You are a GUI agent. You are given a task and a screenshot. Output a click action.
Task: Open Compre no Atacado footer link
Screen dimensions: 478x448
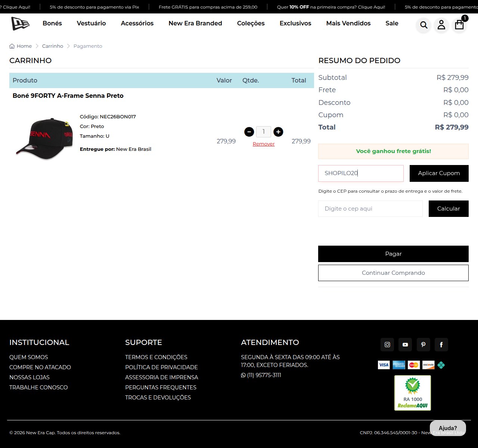(40, 367)
